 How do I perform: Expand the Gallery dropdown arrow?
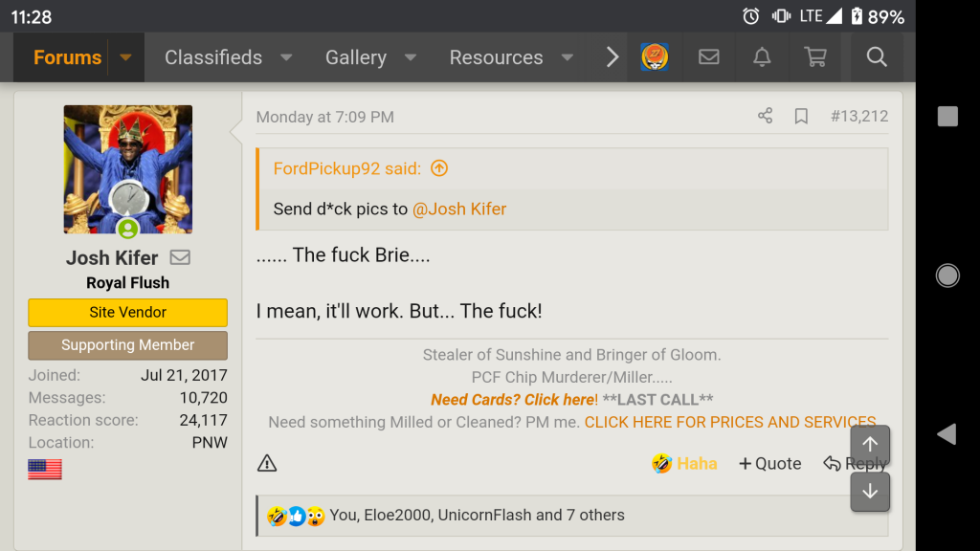[x=410, y=57]
